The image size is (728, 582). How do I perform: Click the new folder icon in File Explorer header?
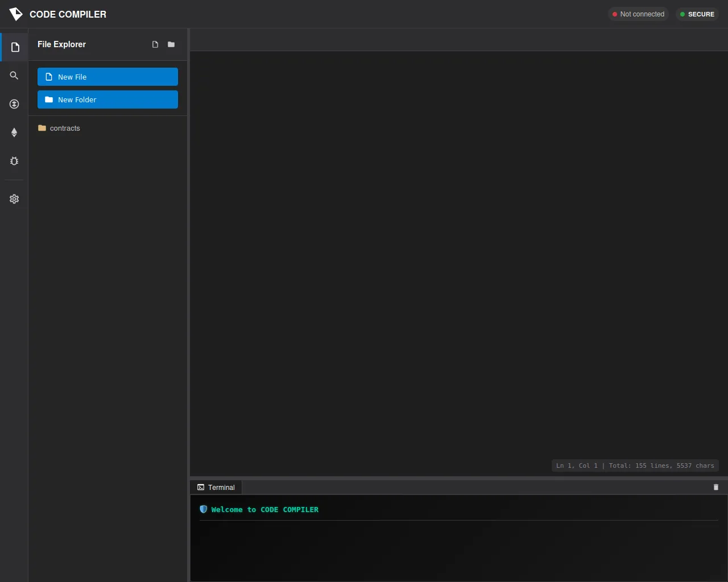pyautogui.click(x=171, y=44)
